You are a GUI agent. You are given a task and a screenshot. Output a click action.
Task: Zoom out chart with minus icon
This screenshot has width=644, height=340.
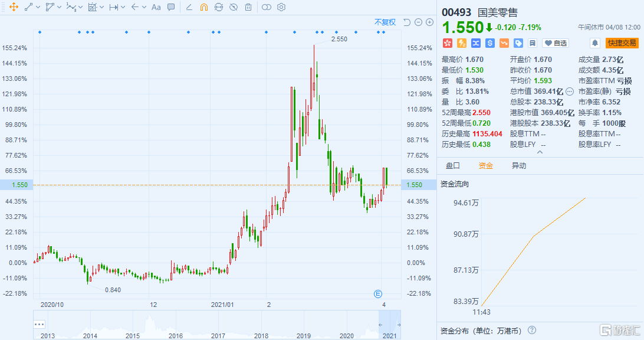(418, 22)
